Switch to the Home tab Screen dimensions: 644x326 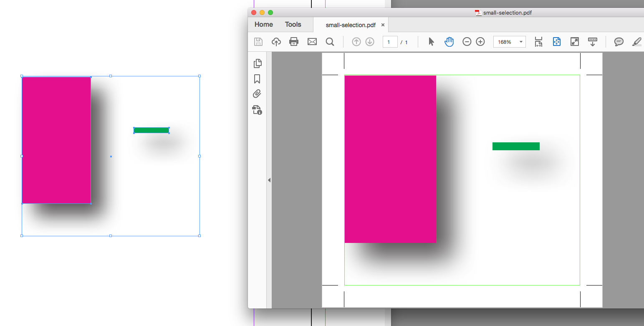pos(264,25)
